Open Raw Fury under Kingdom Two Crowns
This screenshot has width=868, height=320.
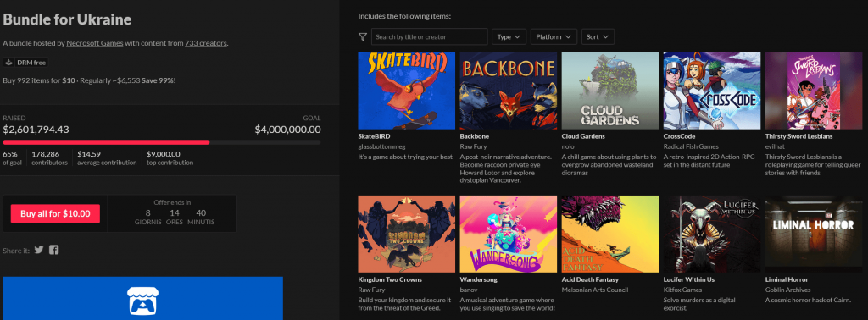[370, 290]
